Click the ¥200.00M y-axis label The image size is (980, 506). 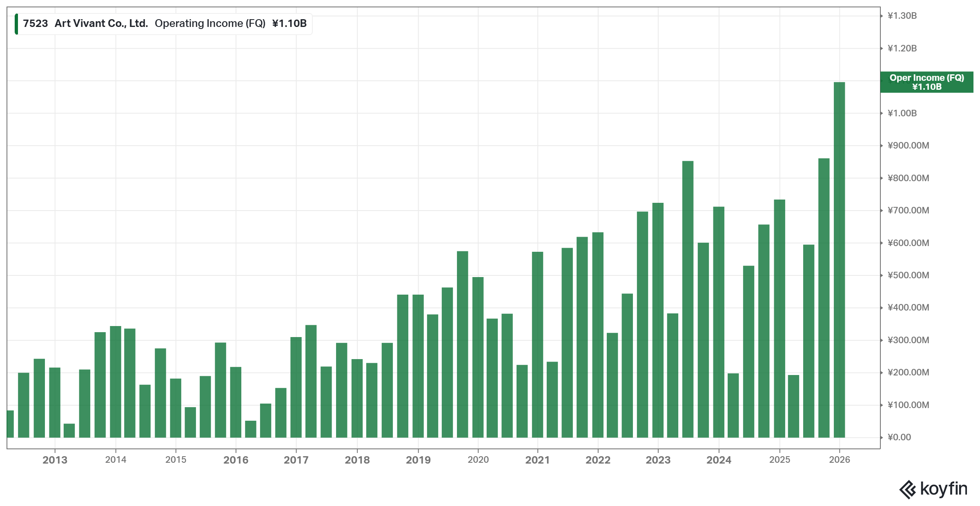tap(908, 373)
